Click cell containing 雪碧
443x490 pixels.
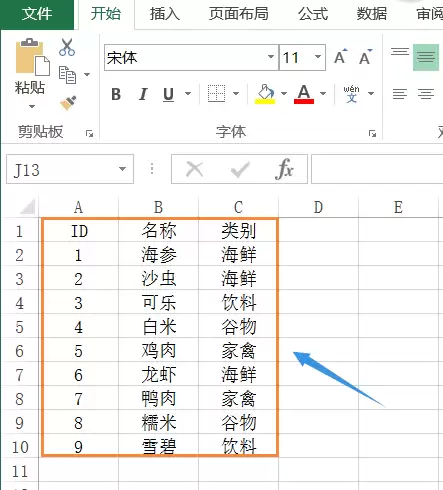point(159,446)
